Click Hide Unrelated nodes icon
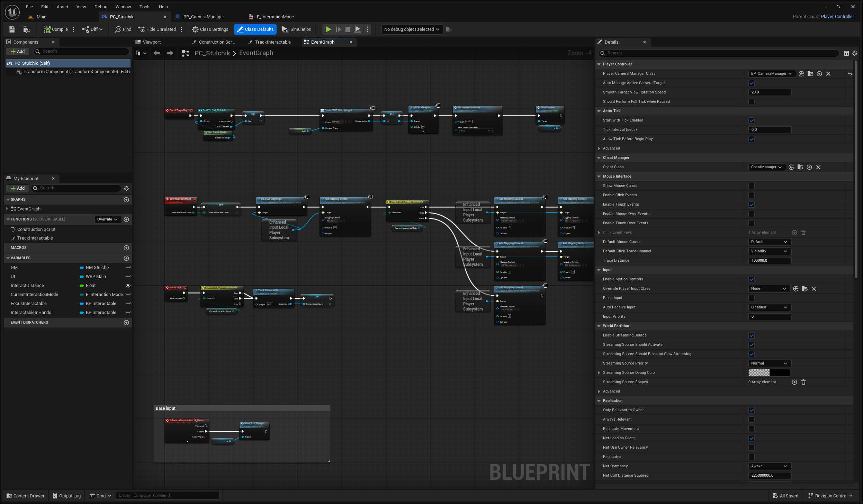Image resolution: width=863 pixels, height=504 pixels. [x=141, y=29]
